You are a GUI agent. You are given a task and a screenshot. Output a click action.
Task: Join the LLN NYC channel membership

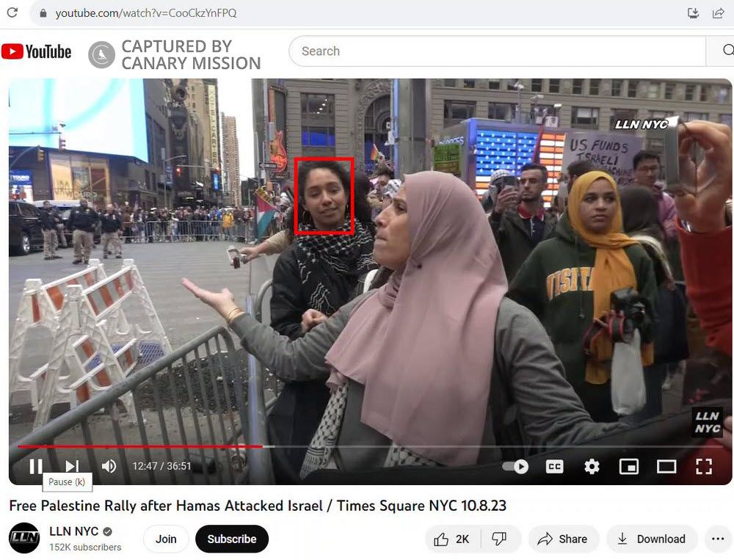tap(166, 539)
